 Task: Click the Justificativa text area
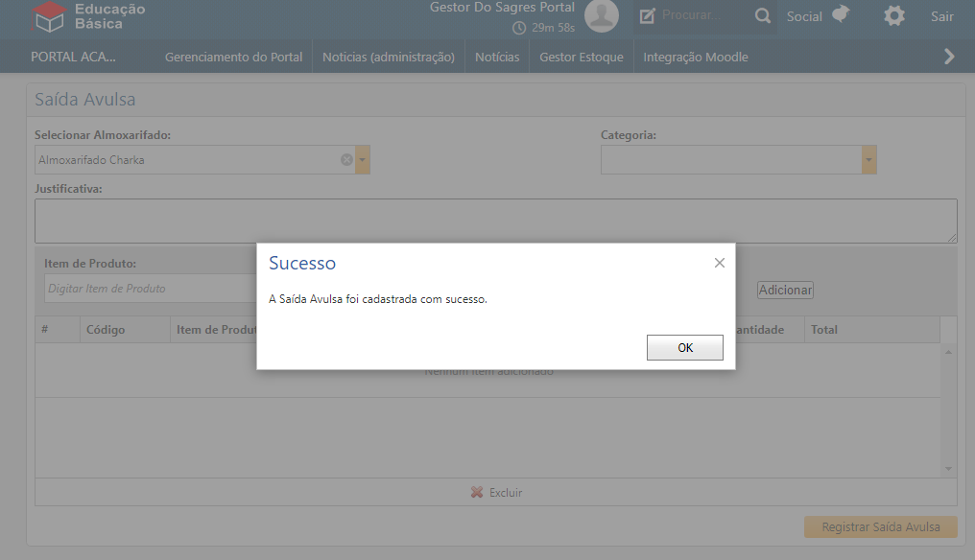pyautogui.click(x=495, y=221)
